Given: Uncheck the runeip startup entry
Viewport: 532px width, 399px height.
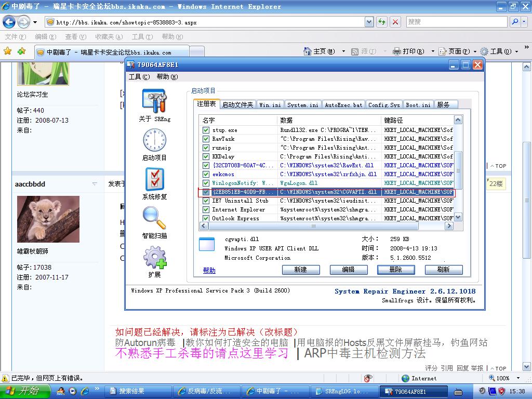Looking at the screenshot, I should pos(206,148).
